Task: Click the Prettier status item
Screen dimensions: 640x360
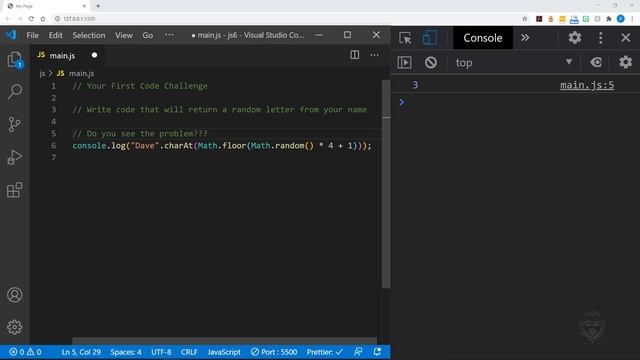Action: (x=324, y=352)
